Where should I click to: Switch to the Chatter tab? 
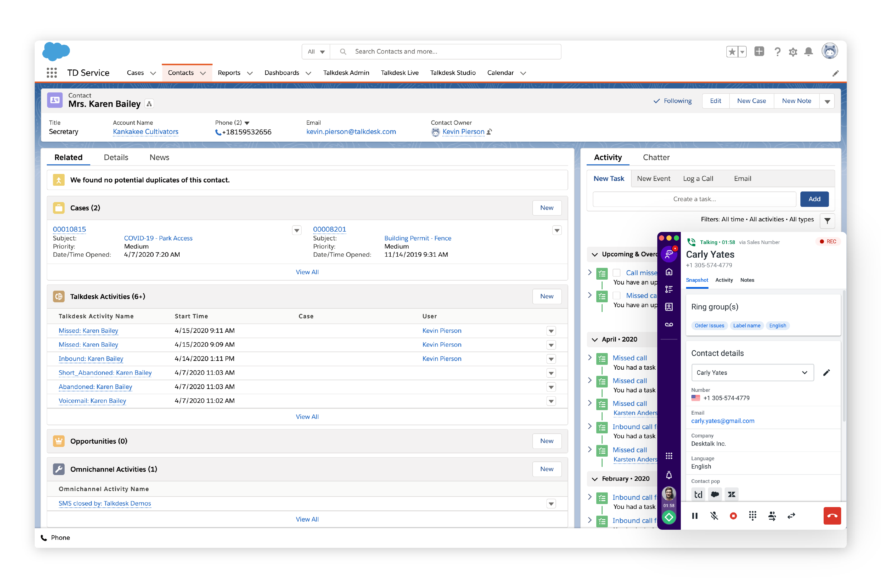pos(656,158)
